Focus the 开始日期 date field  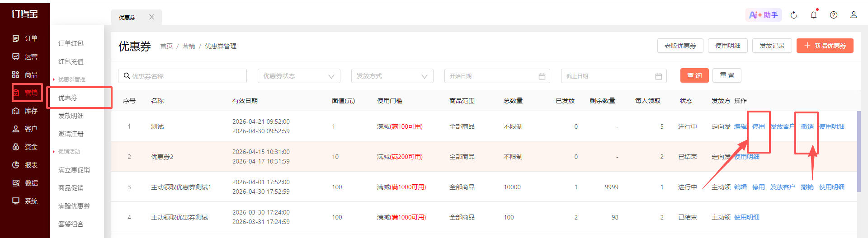pos(497,76)
